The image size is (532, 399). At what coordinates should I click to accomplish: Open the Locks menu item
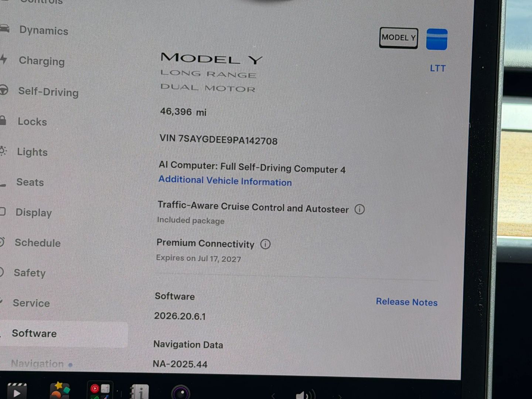(x=33, y=122)
